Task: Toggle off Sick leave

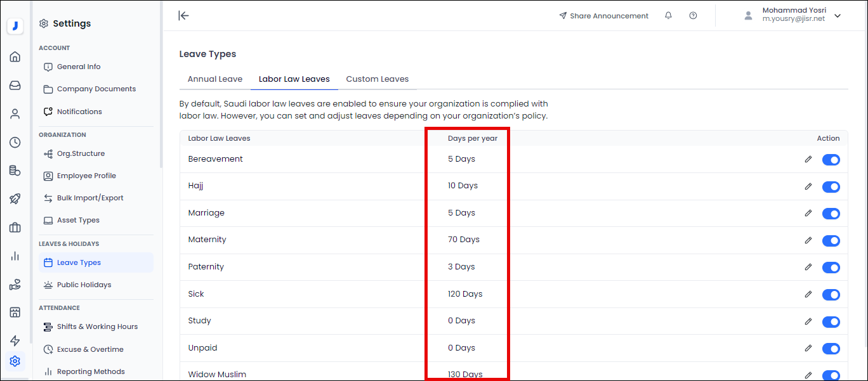Action: 831,294
